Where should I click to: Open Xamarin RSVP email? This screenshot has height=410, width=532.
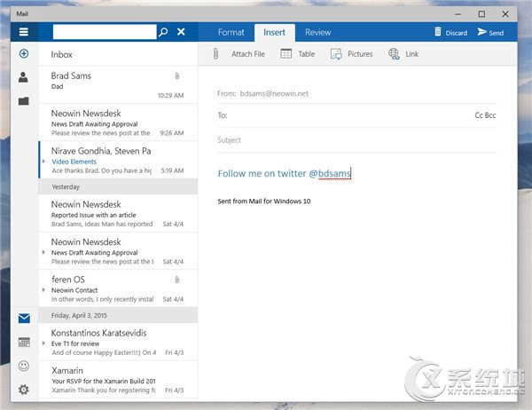click(x=118, y=380)
